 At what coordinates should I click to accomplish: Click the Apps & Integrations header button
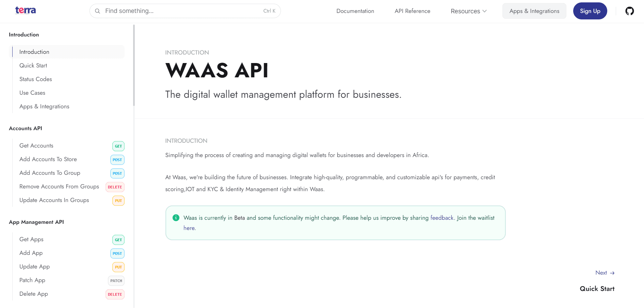point(534,11)
